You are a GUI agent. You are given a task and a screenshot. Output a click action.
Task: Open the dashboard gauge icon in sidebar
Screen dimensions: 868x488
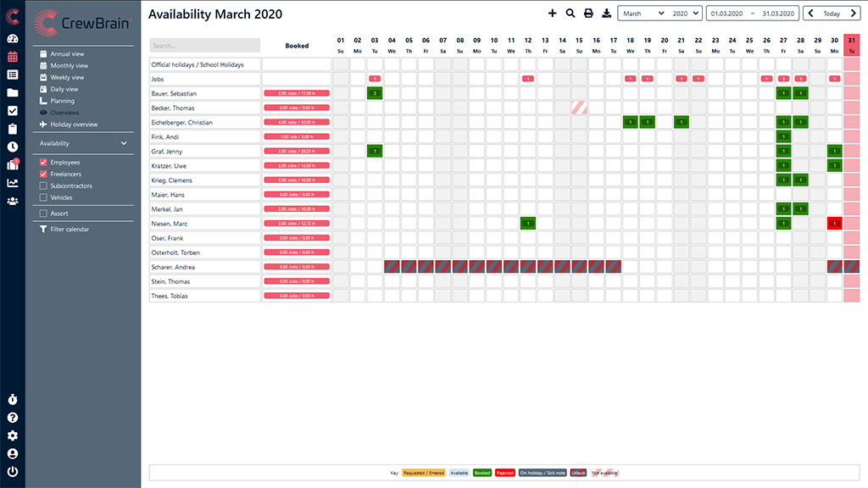coord(13,39)
